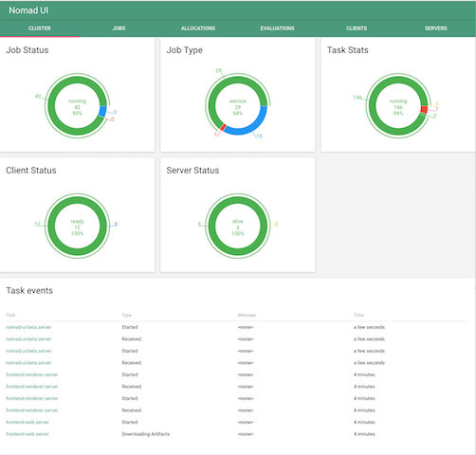Switch to the Cluster tab

pyautogui.click(x=40, y=28)
